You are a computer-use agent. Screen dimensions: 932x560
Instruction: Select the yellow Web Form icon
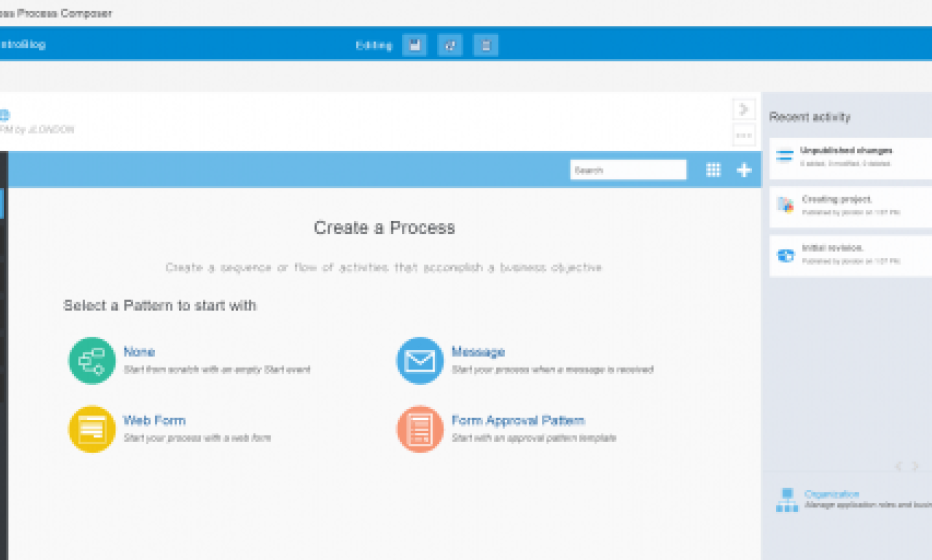92,429
